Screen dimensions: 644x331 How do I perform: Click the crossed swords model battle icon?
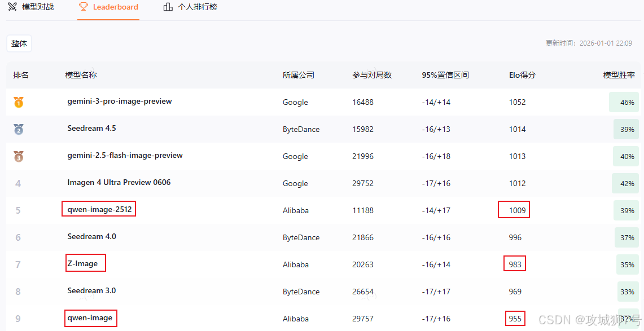point(12,7)
